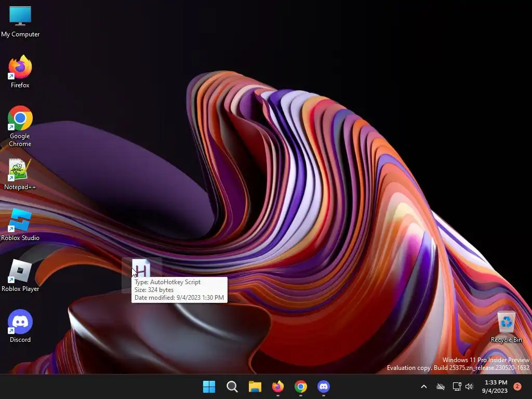Select the Discord desktop shortcut
532x399 pixels.
coord(20,326)
